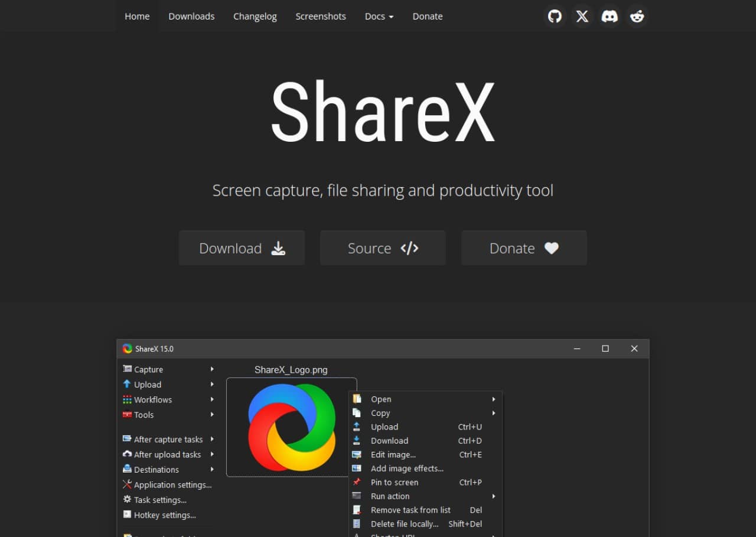756x537 pixels.
Task: Click the Task settings gear icon
Action: pos(127,500)
